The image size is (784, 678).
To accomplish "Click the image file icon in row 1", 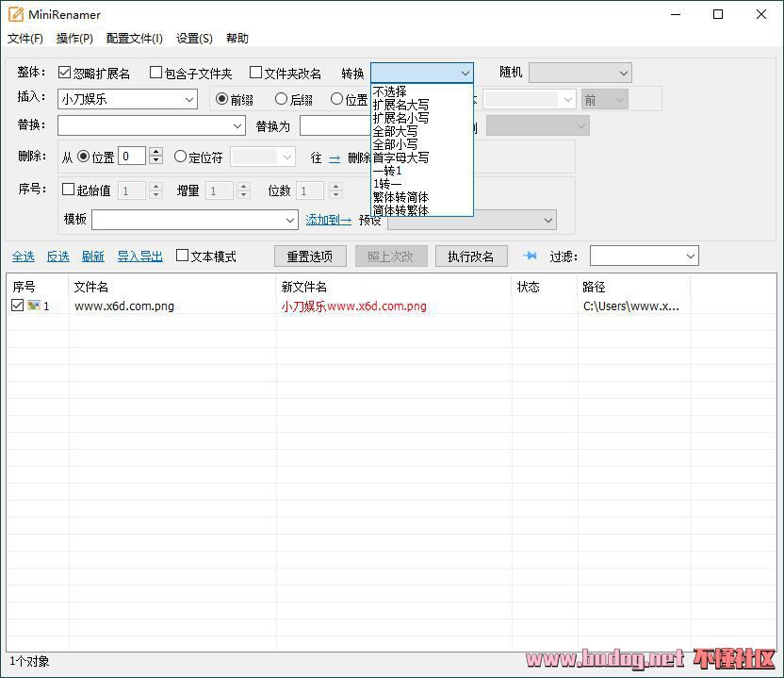I will (34, 306).
